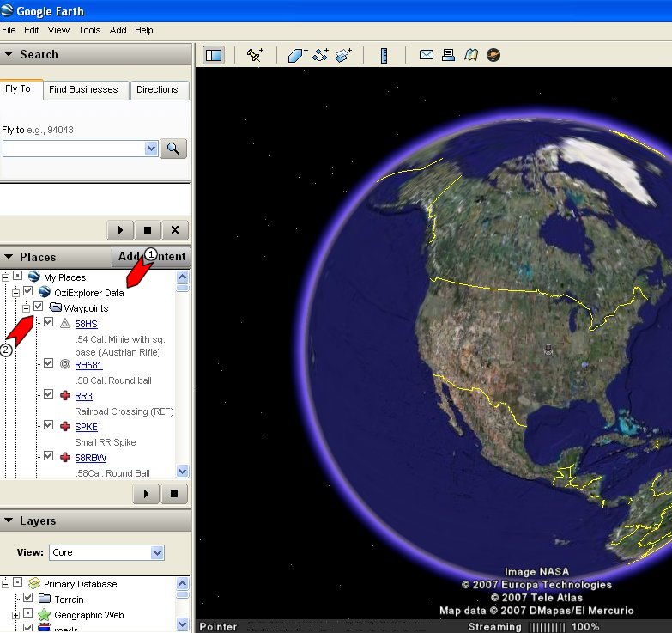Open the Help menu

[143, 30]
